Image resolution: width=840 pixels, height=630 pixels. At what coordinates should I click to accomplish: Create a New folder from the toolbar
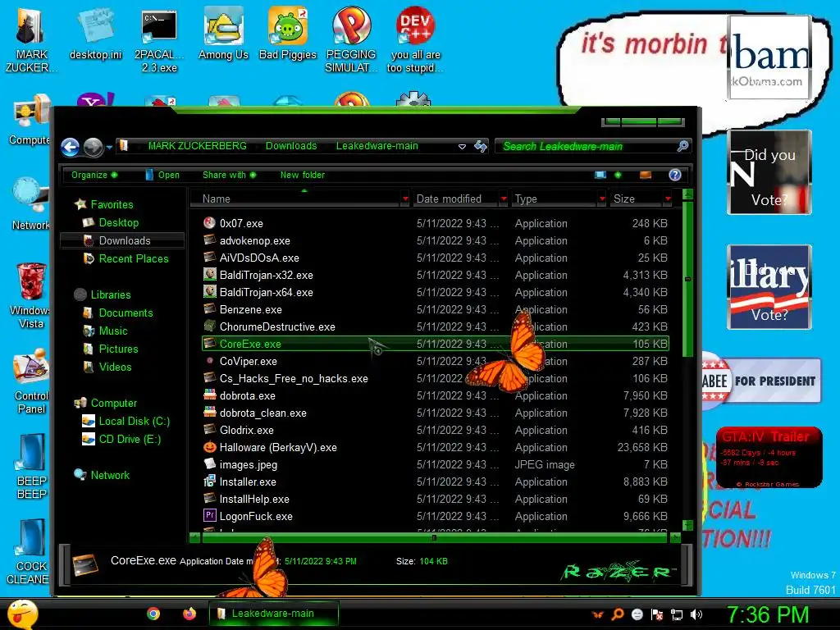(x=302, y=175)
